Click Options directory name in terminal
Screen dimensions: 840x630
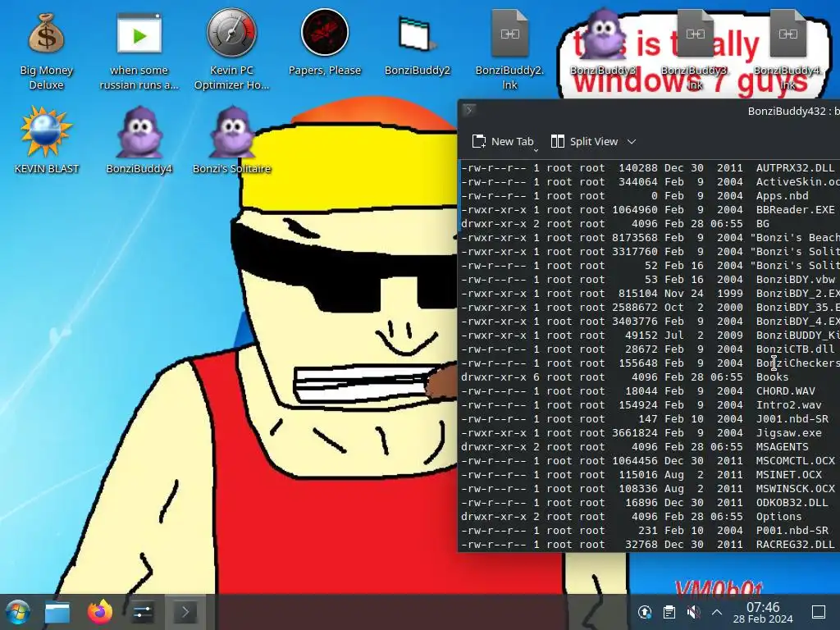pos(779,516)
